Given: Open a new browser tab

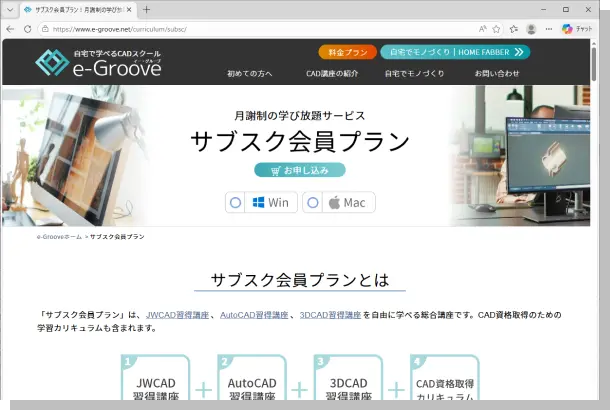Looking at the screenshot, I should coord(146,10).
